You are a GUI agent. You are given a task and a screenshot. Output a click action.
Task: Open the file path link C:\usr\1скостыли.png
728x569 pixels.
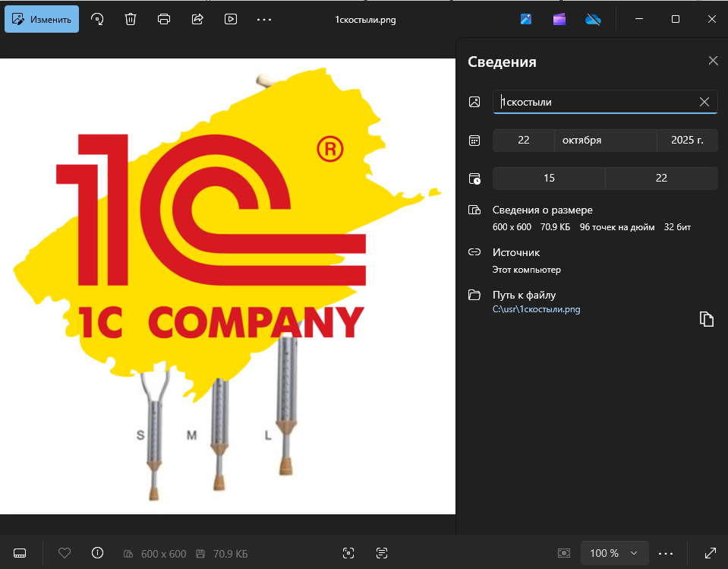pyautogui.click(x=536, y=309)
